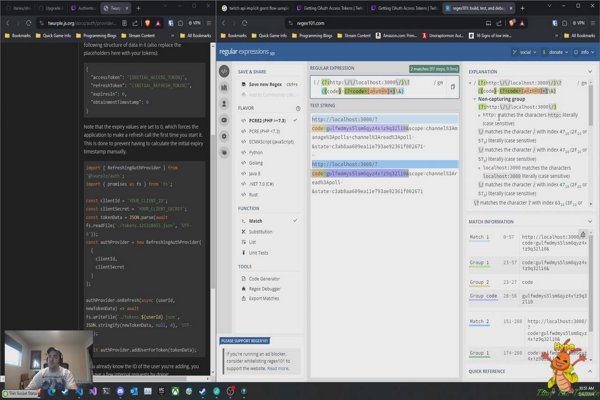Click the Brave shields icon in twurple window
This screenshot has height=400, width=600.
pos(148,23)
